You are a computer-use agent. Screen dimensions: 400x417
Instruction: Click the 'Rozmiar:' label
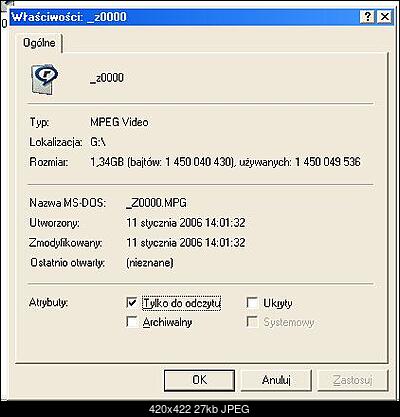[x=49, y=162]
